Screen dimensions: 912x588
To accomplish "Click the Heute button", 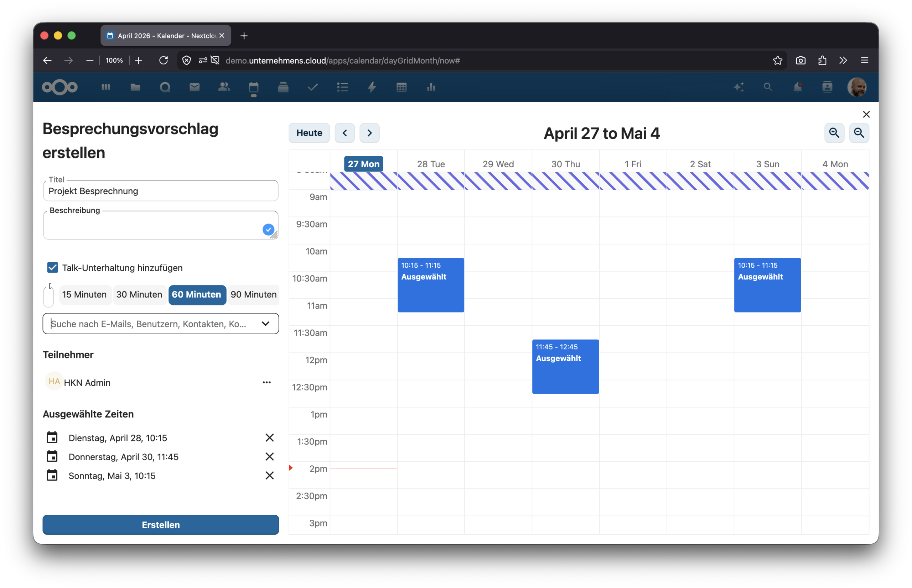I will 309,133.
